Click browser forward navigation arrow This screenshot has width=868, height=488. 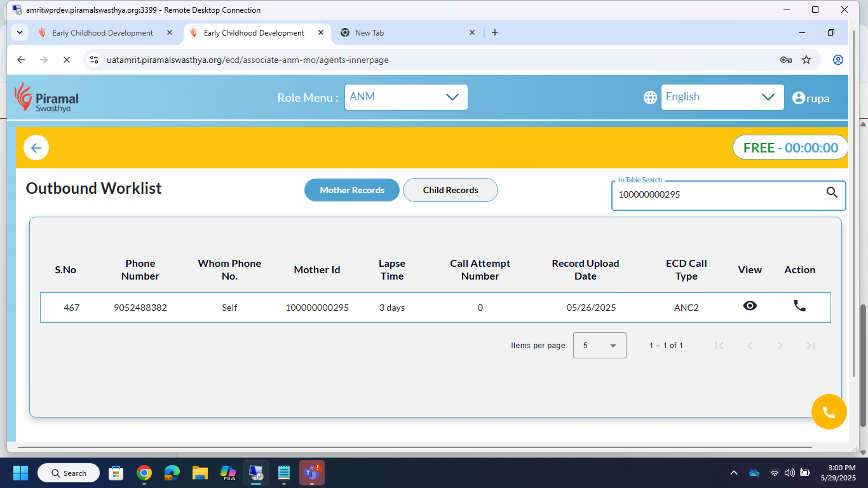pyautogui.click(x=44, y=60)
